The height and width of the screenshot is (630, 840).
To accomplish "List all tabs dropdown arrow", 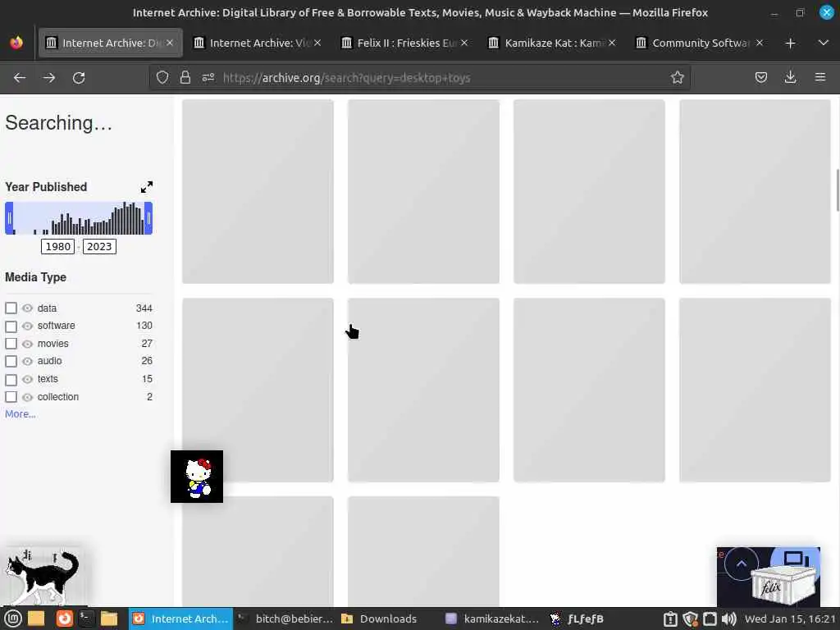I will (x=824, y=43).
